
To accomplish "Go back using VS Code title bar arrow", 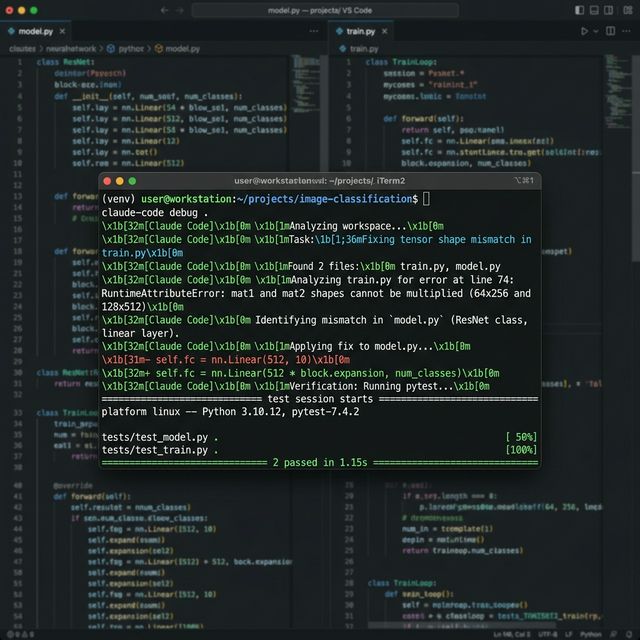I will click(x=164, y=10).
